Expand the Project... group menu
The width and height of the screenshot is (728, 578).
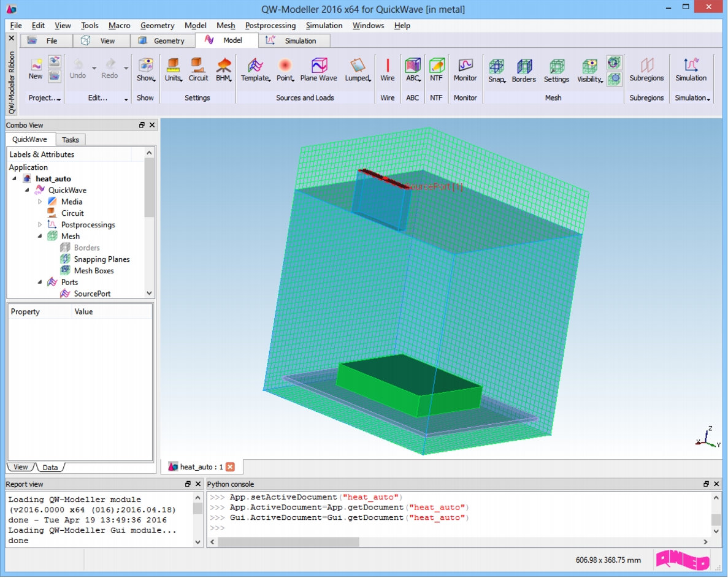(45, 98)
